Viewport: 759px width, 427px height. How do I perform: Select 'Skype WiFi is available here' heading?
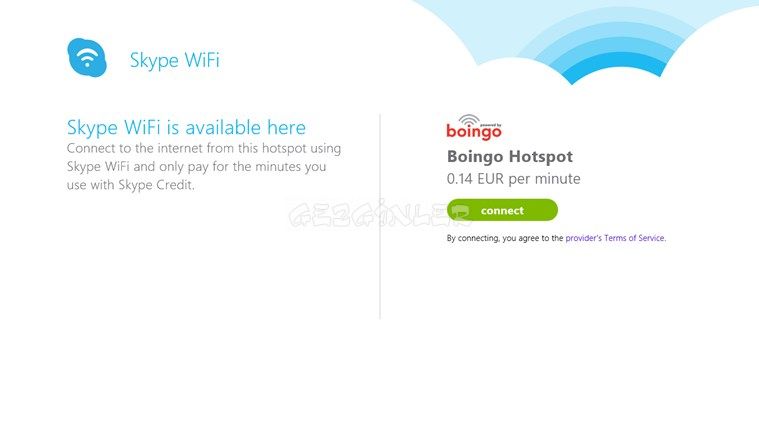[186, 128]
